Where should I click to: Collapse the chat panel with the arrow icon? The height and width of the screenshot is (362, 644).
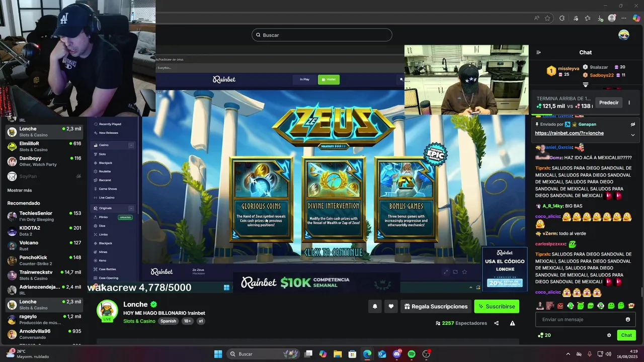[538, 52]
